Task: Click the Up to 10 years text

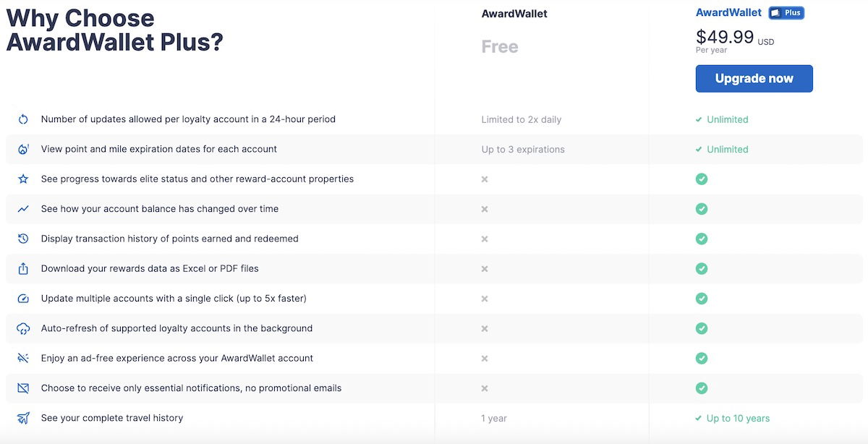Action: coord(738,418)
